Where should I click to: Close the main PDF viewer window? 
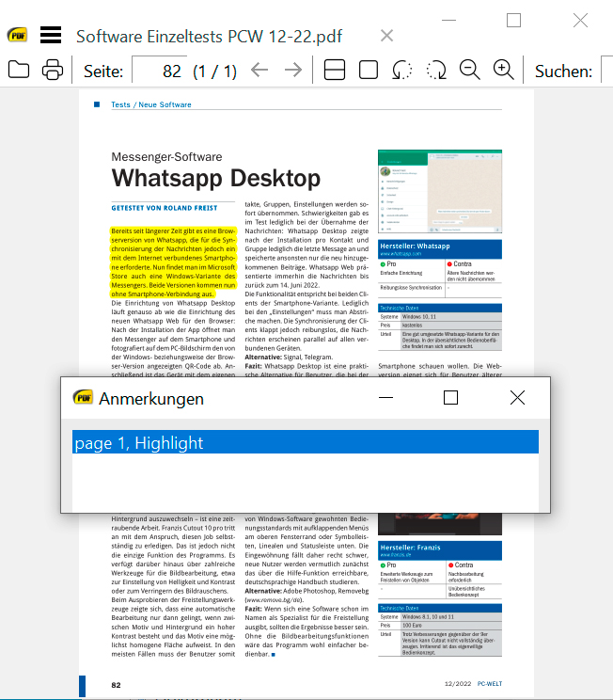580,20
